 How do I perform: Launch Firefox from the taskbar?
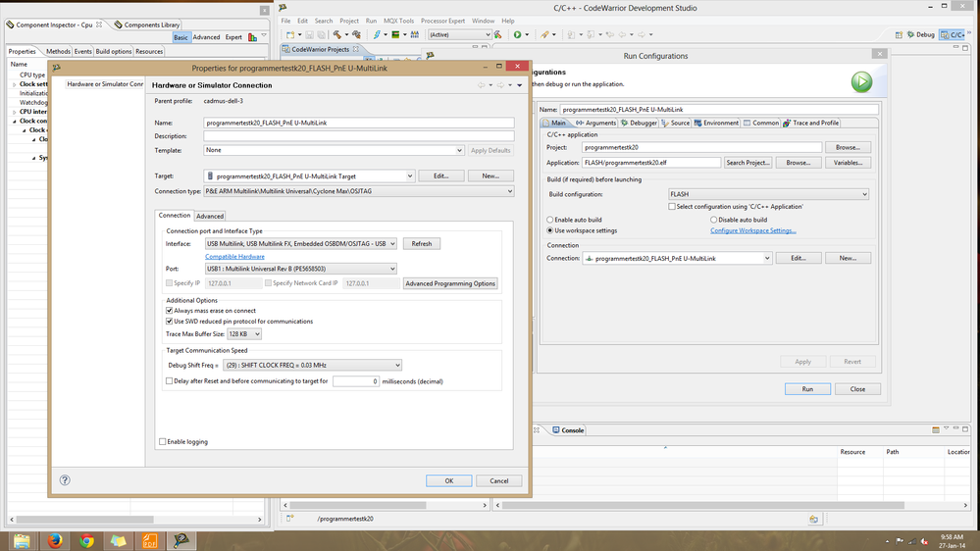click(55, 541)
